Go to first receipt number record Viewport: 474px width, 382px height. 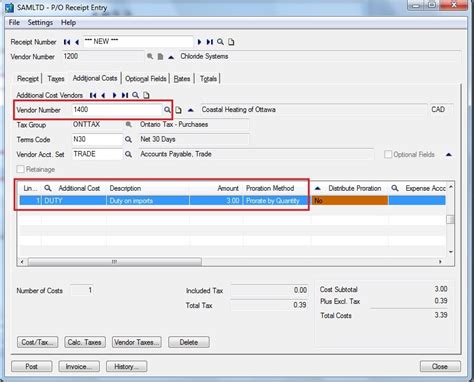coord(67,42)
